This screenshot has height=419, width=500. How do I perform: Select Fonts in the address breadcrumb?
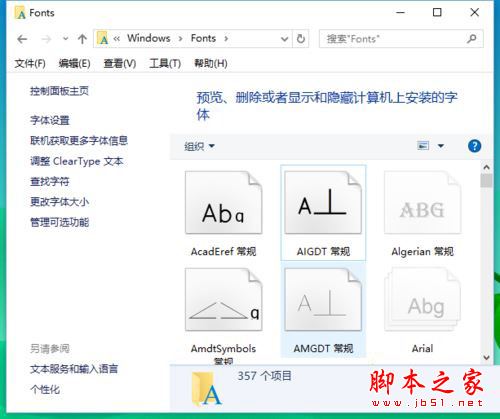pos(203,38)
